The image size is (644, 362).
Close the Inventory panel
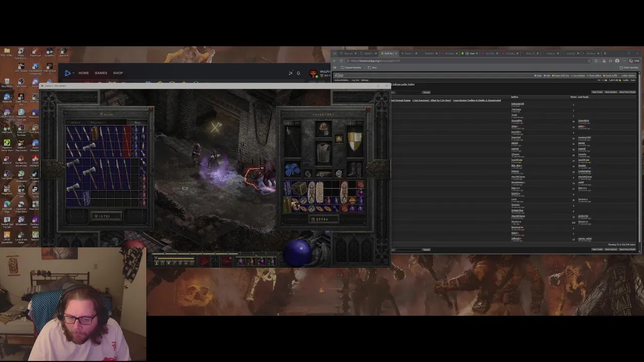tap(368, 109)
